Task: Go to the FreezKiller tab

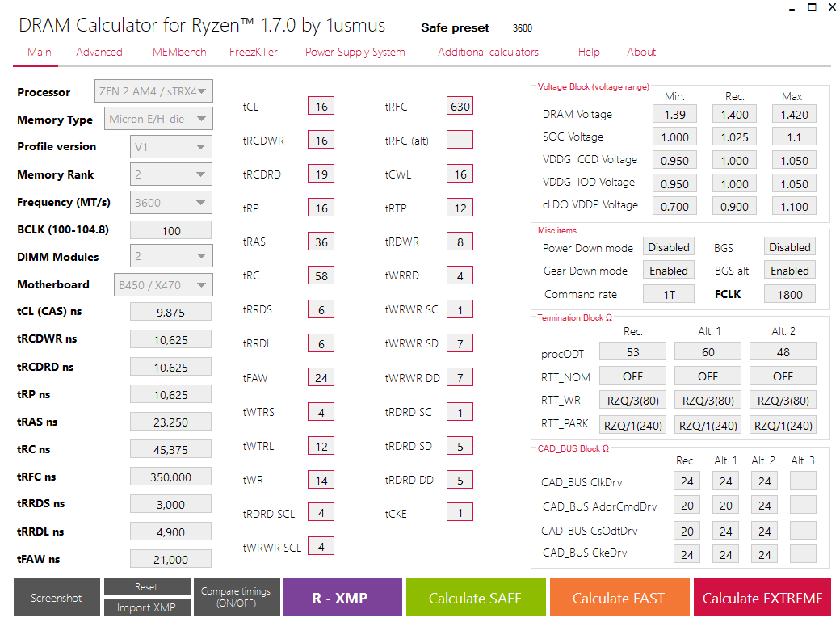Action: (254, 52)
